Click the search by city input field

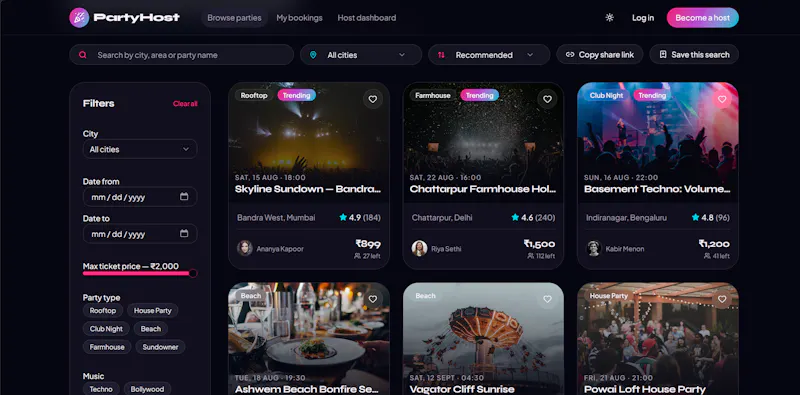tap(181, 55)
